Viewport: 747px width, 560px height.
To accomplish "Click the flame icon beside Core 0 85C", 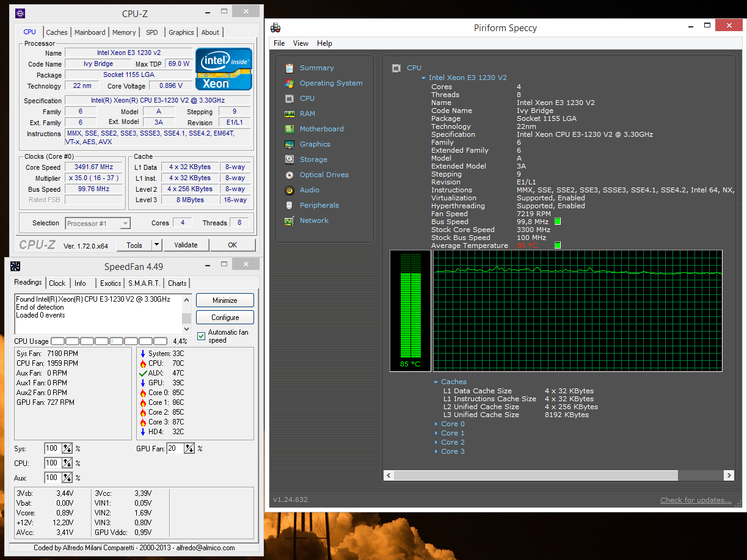I will [x=143, y=393].
